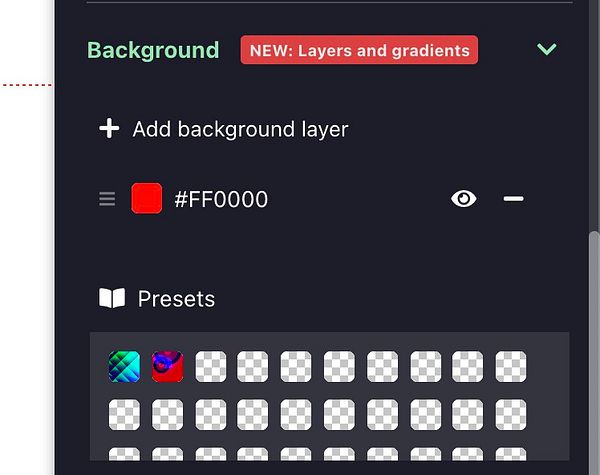
Task: Select the green-blue gradient preset
Action: [124, 366]
